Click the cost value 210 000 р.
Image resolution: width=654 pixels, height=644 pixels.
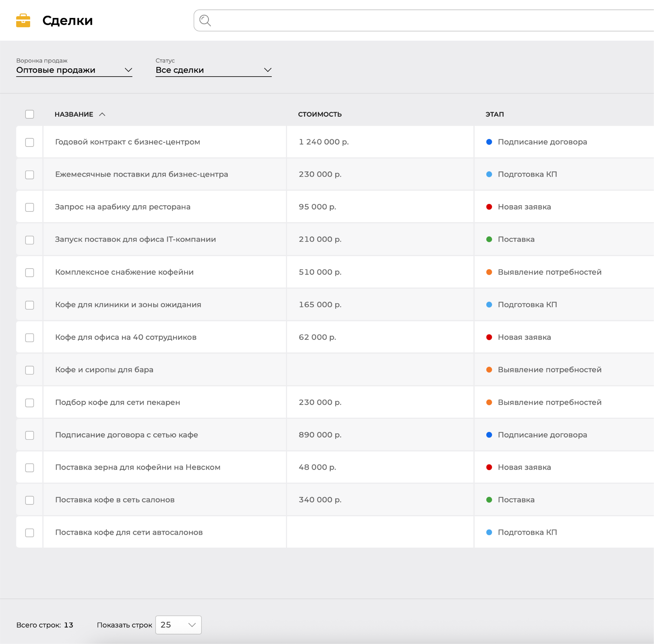pyautogui.click(x=320, y=239)
